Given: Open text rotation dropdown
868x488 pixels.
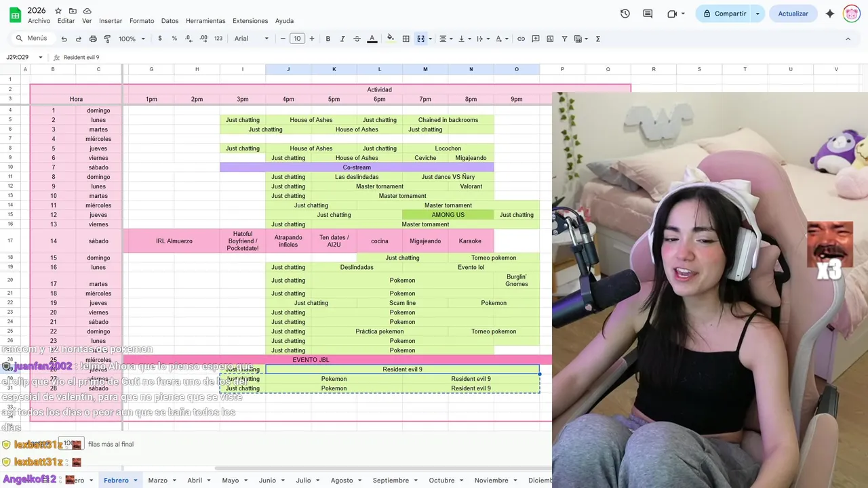Looking at the screenshot, I should click(501, 39).
